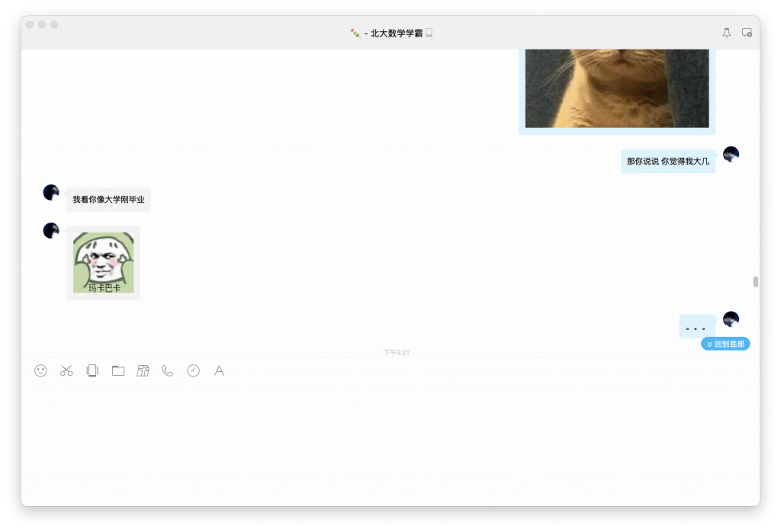Screen dimensions: 781x532
Task: Click the 北大数学学霸 chat title
Action: (x=396, y=33)
